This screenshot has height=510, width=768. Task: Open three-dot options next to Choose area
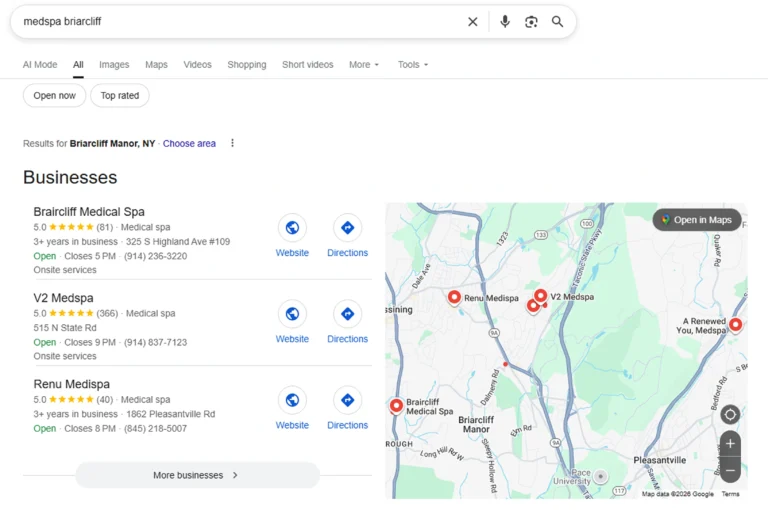(233, 143)
